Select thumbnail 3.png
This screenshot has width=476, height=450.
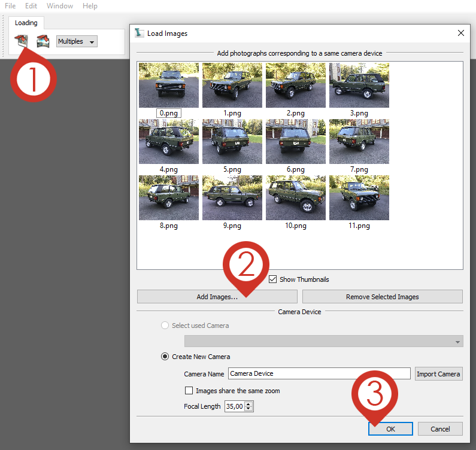point(359,85)
